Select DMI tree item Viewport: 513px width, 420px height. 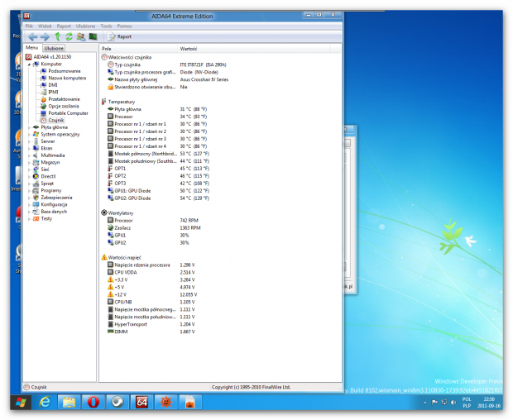53,85
